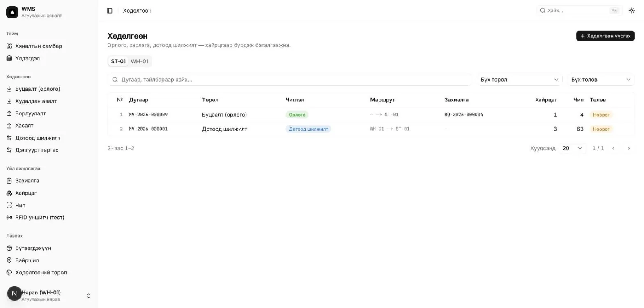
Task: Focus the Дугаар, тайлбараар хайх search field
Action: (x=290, y=80)
